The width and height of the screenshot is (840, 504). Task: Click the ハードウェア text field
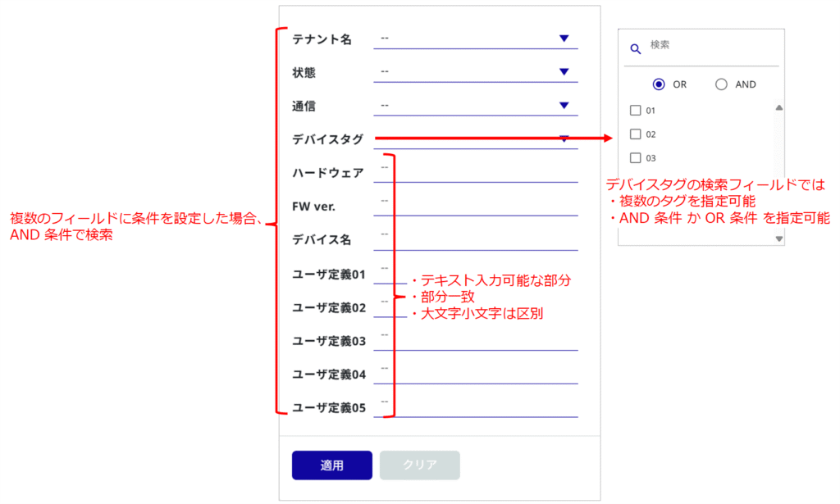click(476, 173)
